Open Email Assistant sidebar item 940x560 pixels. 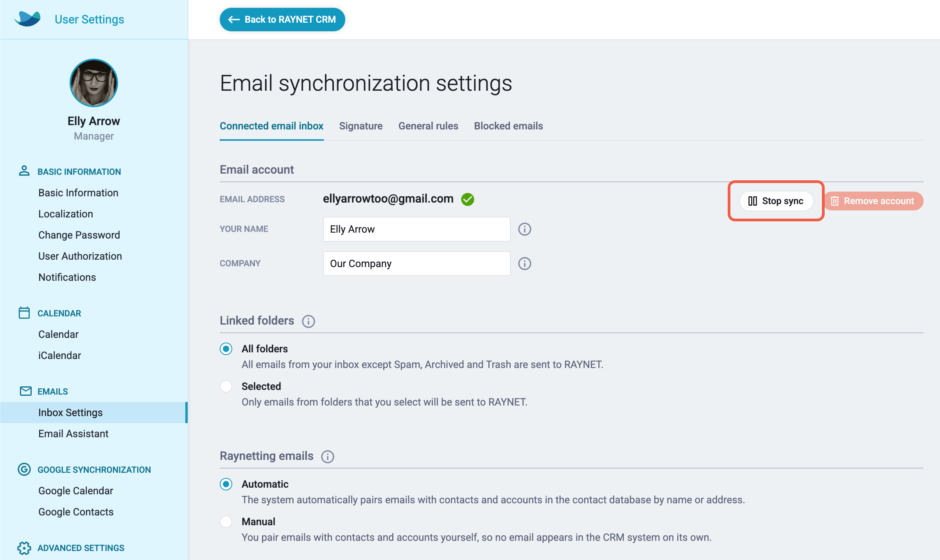pyautogui.click(x=74, y=434)
